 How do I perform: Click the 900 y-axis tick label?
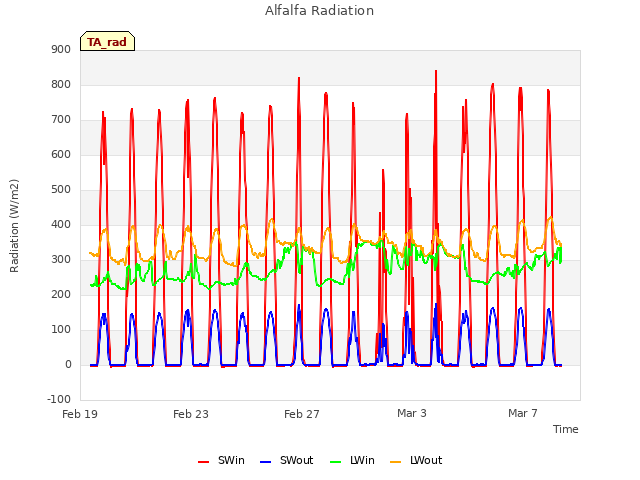[61, 49]
